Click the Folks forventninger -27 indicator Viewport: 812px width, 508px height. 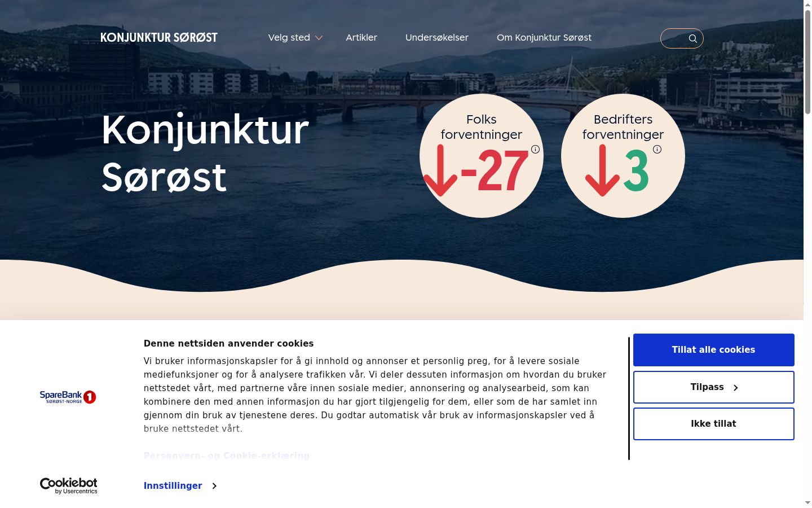482,156
